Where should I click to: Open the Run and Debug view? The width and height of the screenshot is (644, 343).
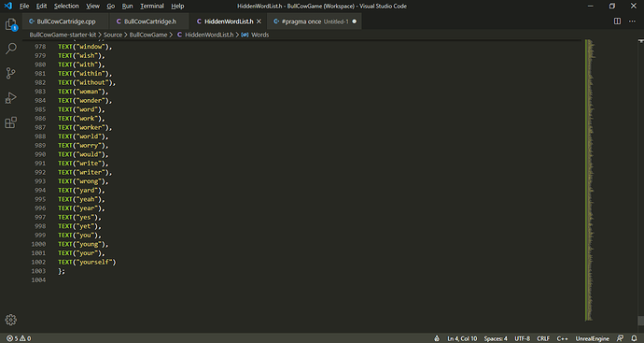[x=10, y=98]
